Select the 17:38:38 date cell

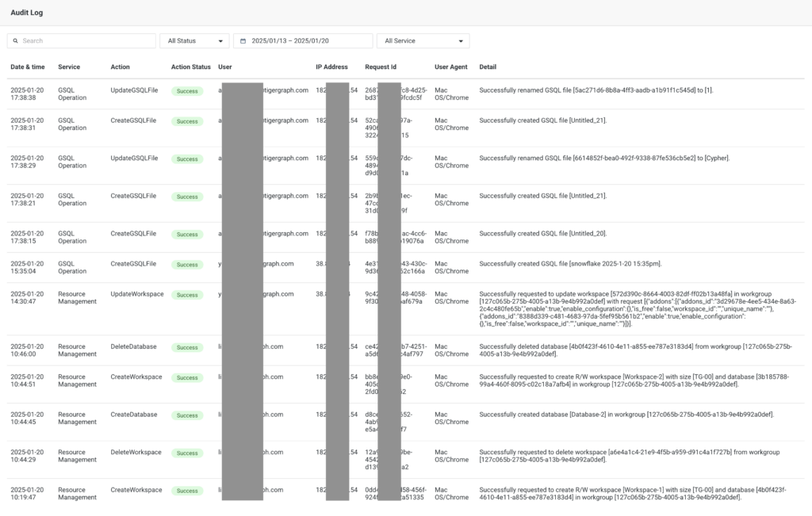coord(27,94)
